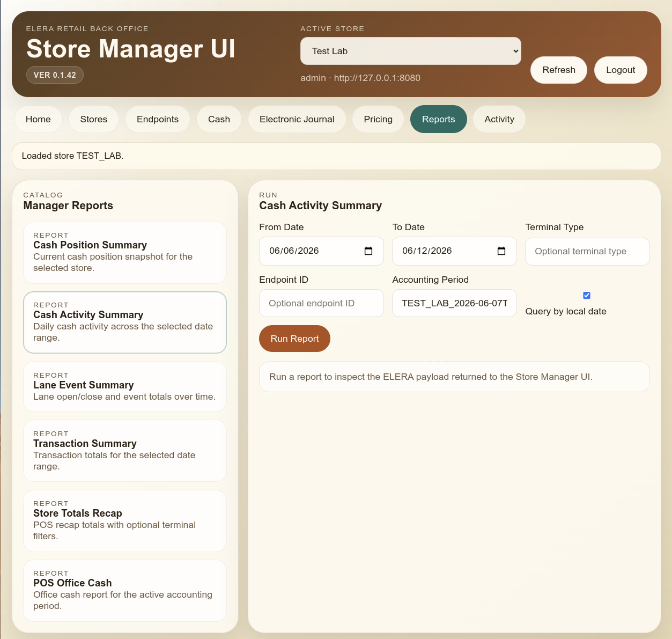Image resolution: width=672 pixels, height=639 pixels.
Task: Click the Query by local date label
Action: [566, 312]
